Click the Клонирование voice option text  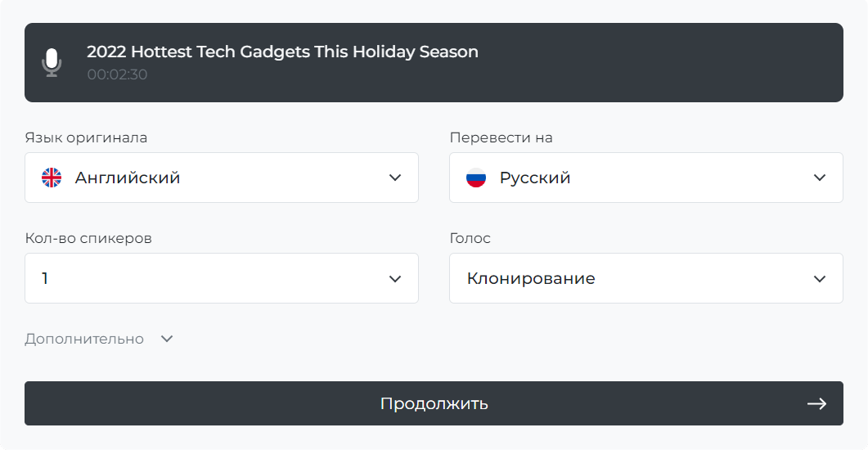(x=531, y=278)
